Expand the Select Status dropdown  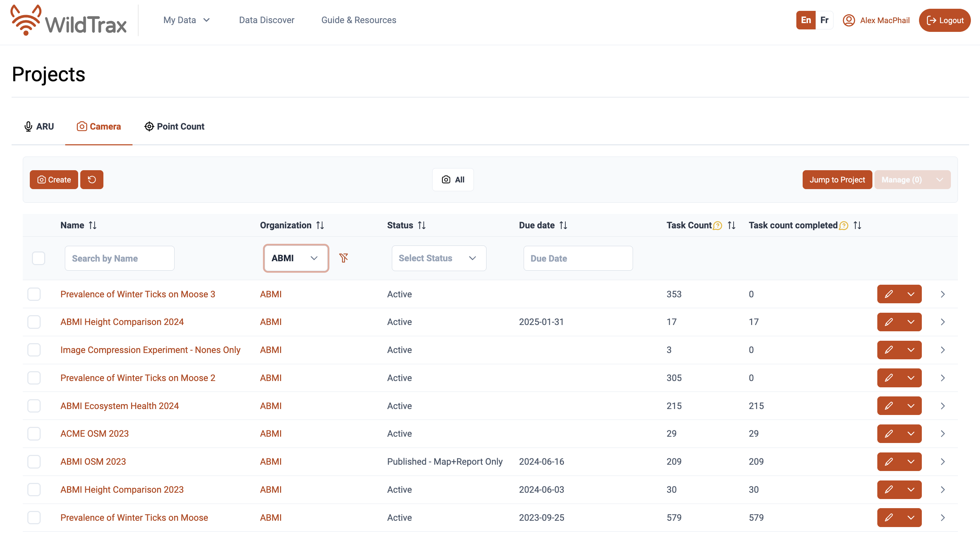(x=438, y=258)
